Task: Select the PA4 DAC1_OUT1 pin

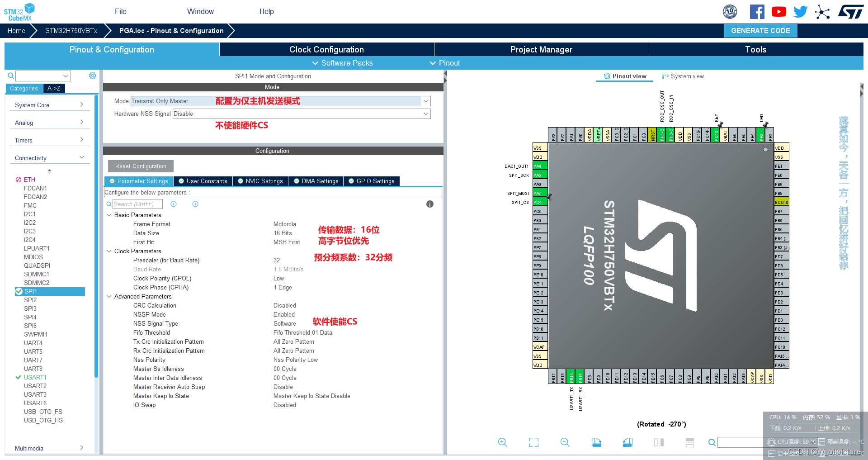Action: coord(540,166)
